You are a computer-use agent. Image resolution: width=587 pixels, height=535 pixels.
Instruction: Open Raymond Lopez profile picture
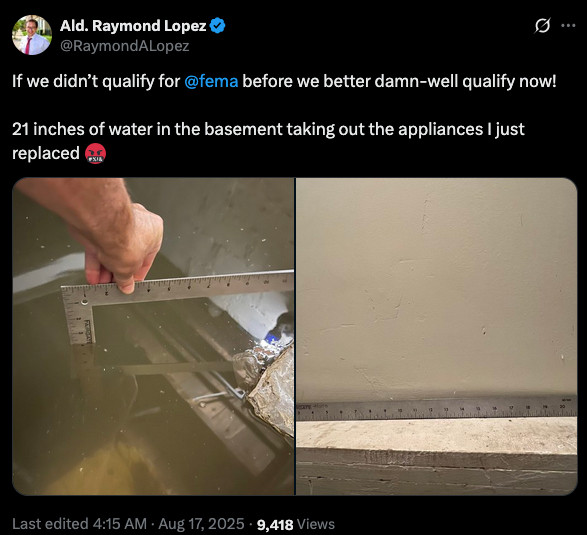coord(32,35)
